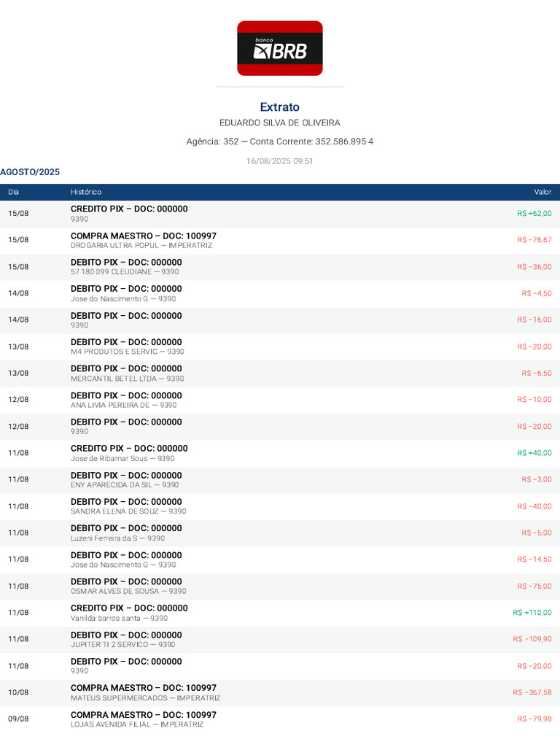
Task: Select the amount "R$ -4,50"
Action: 537,293
